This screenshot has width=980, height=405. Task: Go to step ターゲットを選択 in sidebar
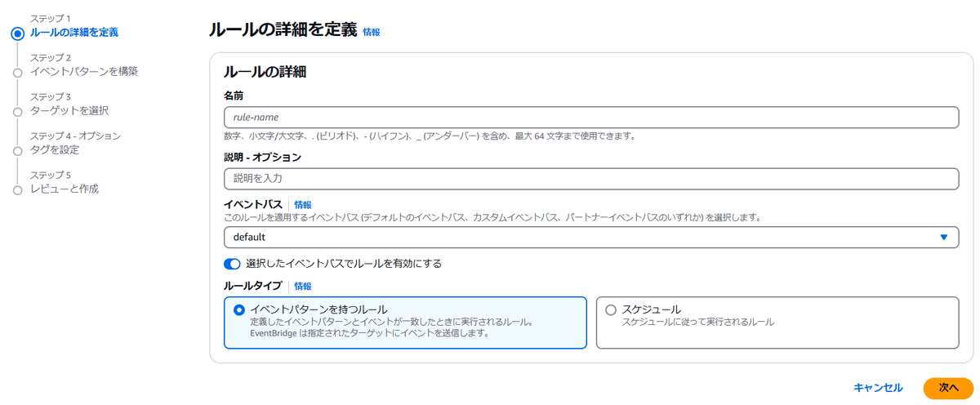[69, 110]
